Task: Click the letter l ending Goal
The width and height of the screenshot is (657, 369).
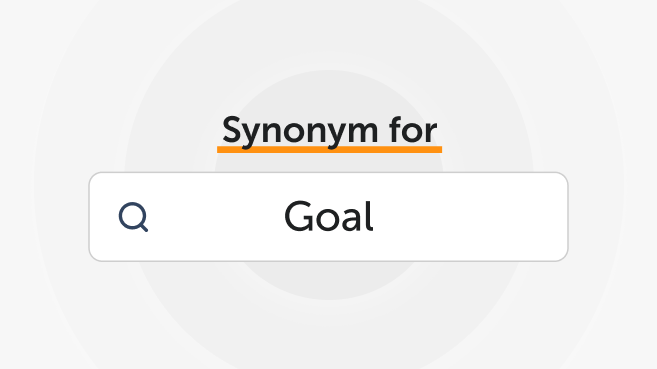Action: pos(370,216)
